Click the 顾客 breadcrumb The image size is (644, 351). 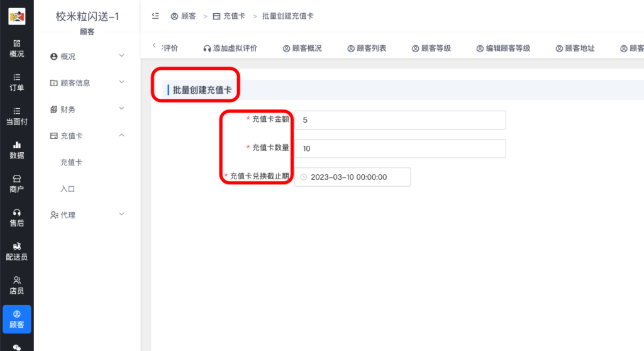pyautogui.click(x=183, y=16)
